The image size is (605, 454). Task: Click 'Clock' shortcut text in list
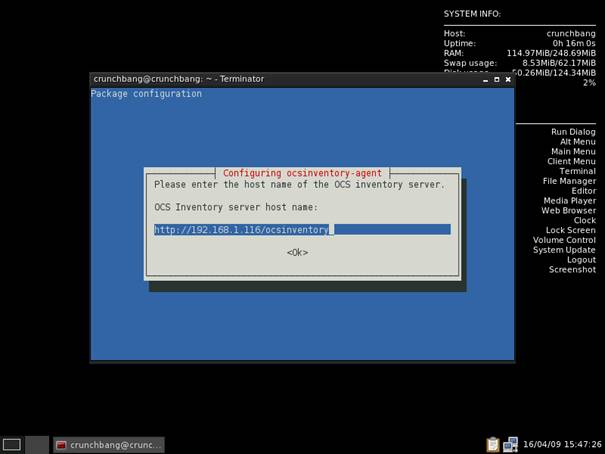pos(585,220)
